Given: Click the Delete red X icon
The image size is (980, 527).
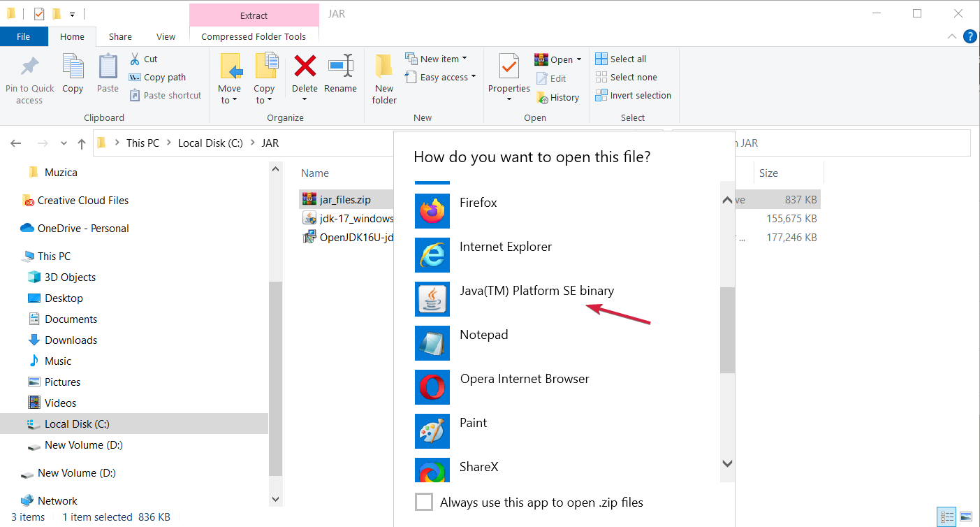Looking at the screenshot, I should pos(305,66).
